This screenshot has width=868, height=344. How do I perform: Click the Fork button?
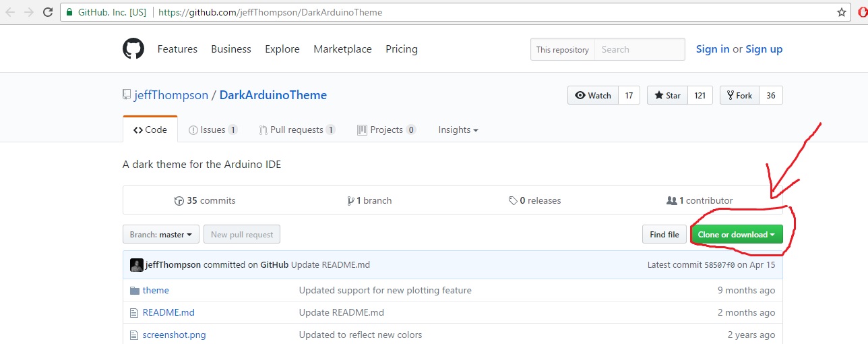coord(740,96)
